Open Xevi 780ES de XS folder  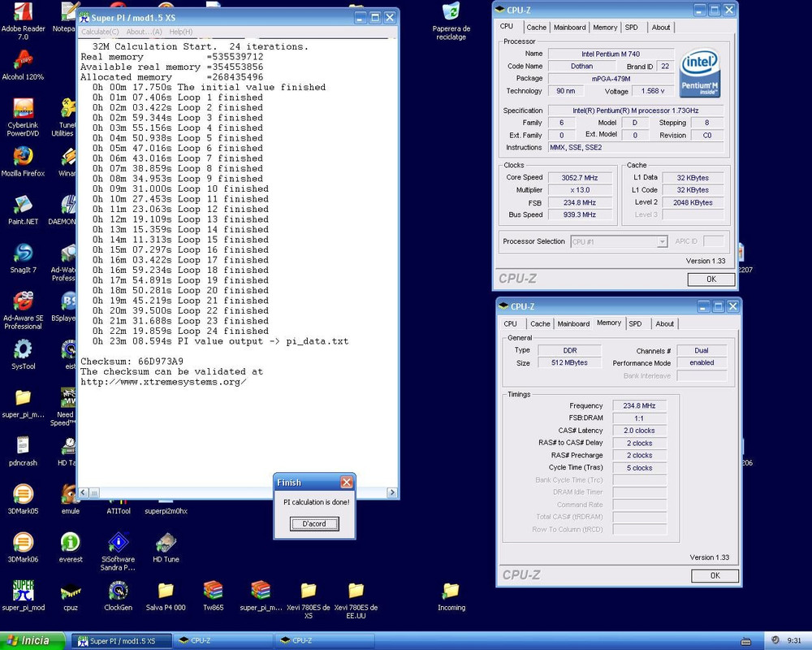[308, 600]
